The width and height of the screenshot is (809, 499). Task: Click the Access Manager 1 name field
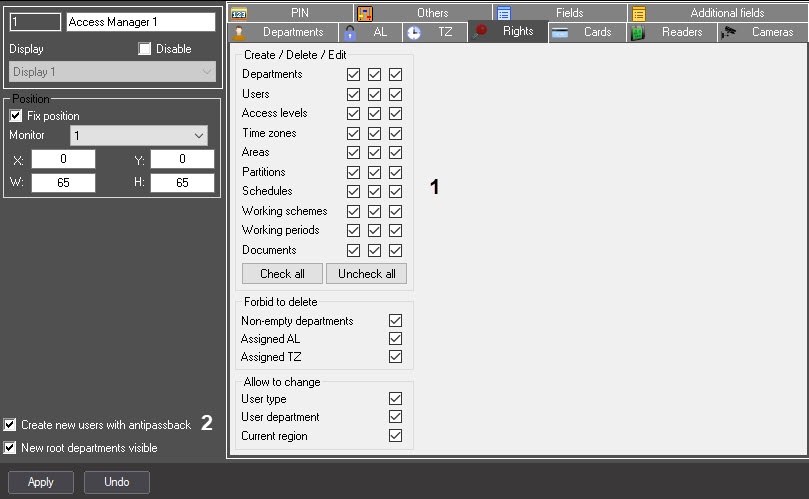[141, 22]
